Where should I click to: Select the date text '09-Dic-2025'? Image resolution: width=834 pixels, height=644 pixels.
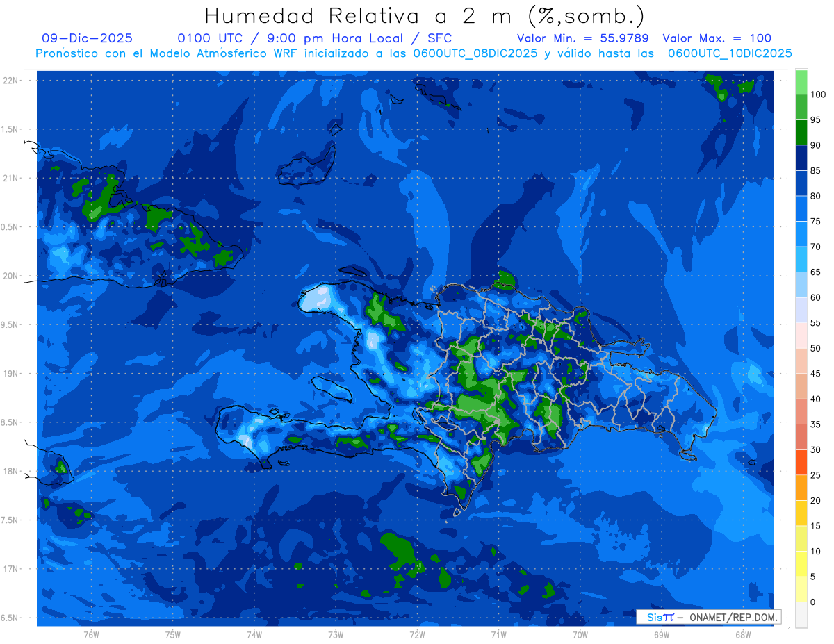(87, 39)
